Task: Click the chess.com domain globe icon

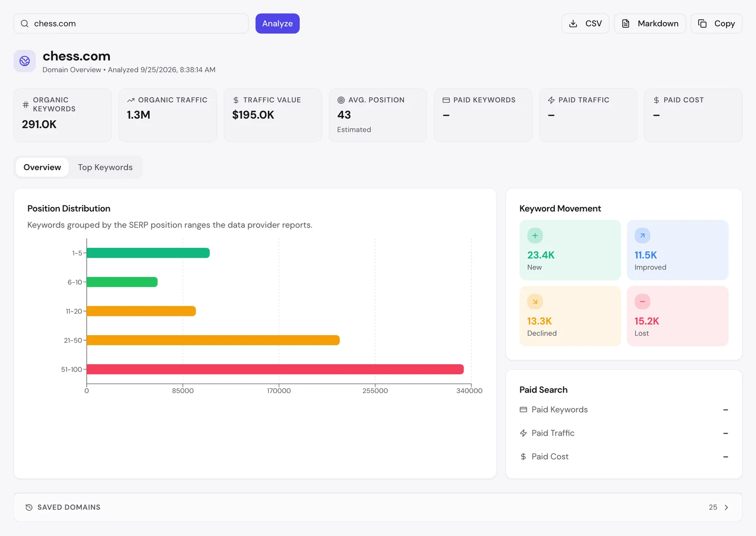Action: coord(25,61)
